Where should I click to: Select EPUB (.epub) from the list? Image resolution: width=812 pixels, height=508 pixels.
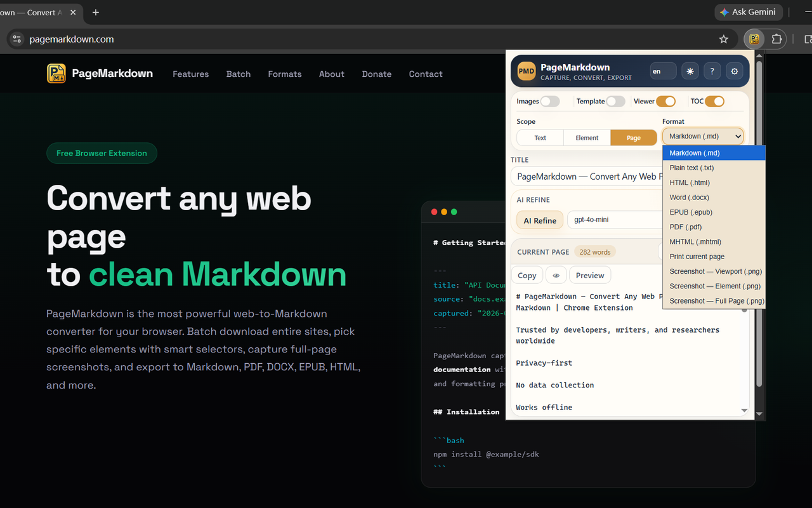point(714,212)
